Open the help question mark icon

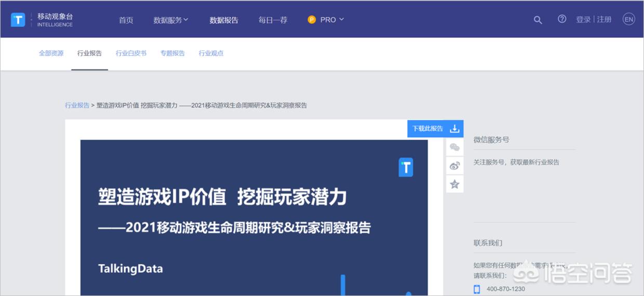coord(562,19)
